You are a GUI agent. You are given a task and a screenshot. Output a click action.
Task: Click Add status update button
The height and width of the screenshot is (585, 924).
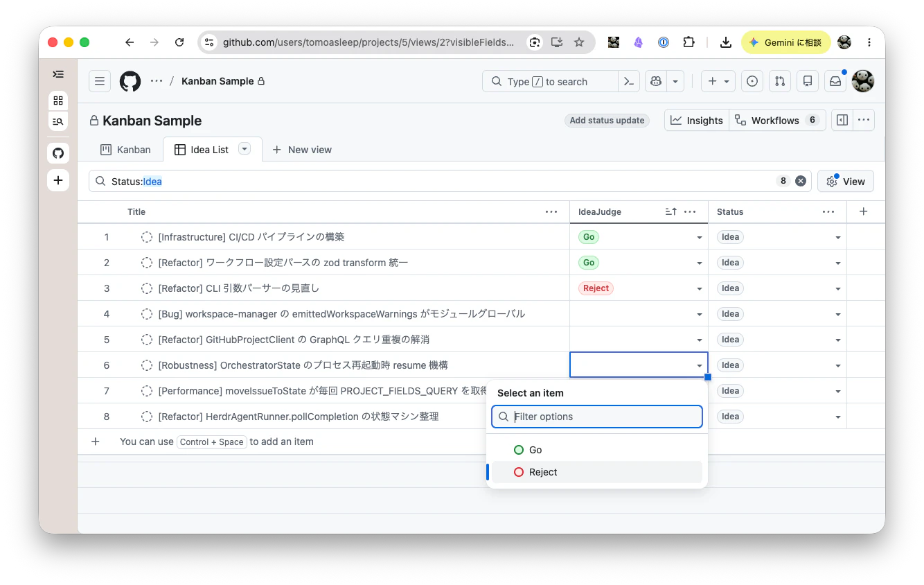click(607, 121)
